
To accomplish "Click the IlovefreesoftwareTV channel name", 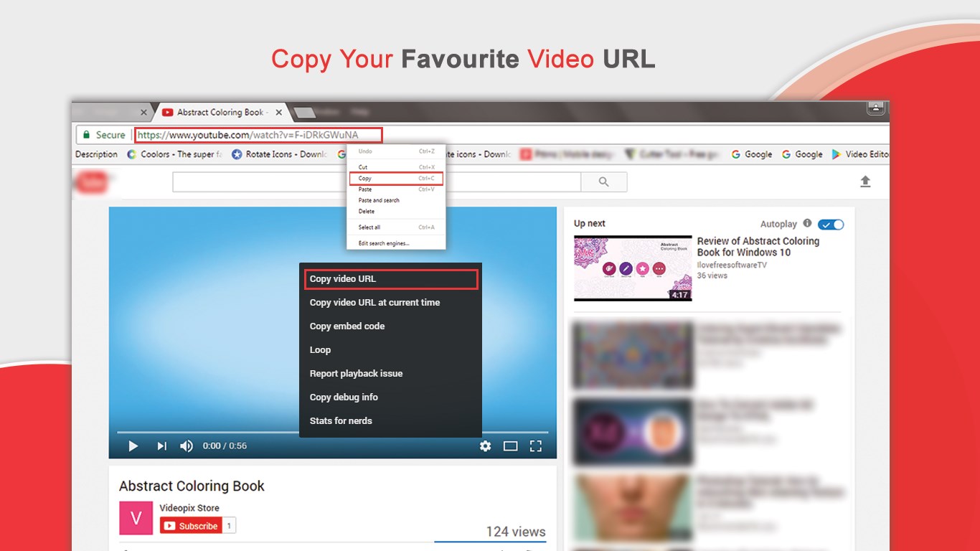I will click(x=732, y=265).
